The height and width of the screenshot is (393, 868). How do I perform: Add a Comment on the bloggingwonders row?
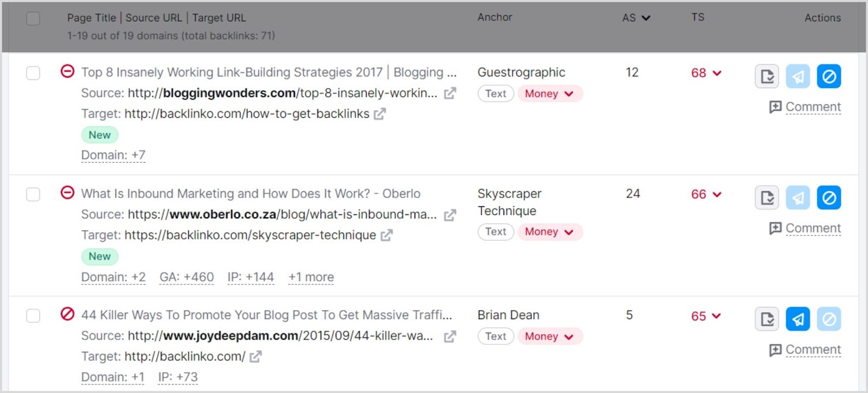806,107
